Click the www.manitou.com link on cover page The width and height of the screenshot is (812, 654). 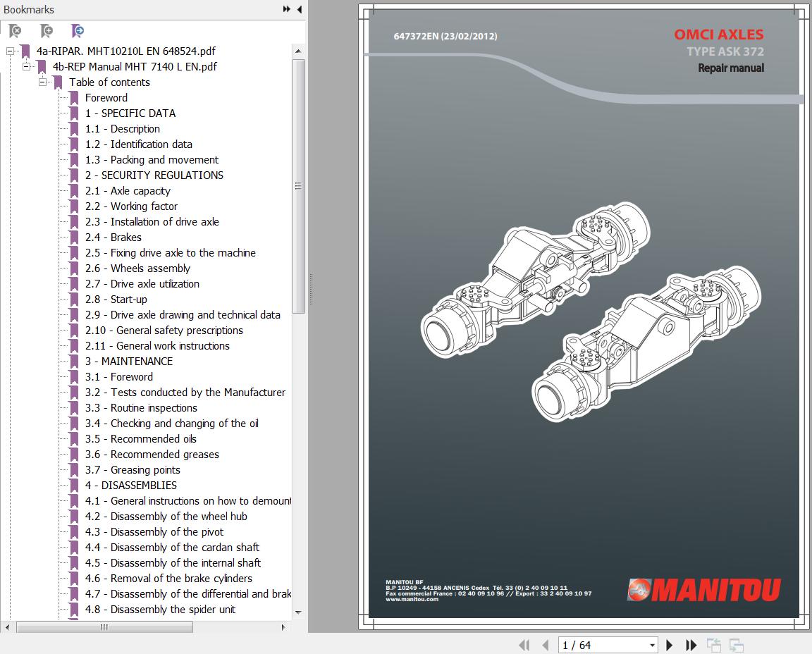point(412,600)
